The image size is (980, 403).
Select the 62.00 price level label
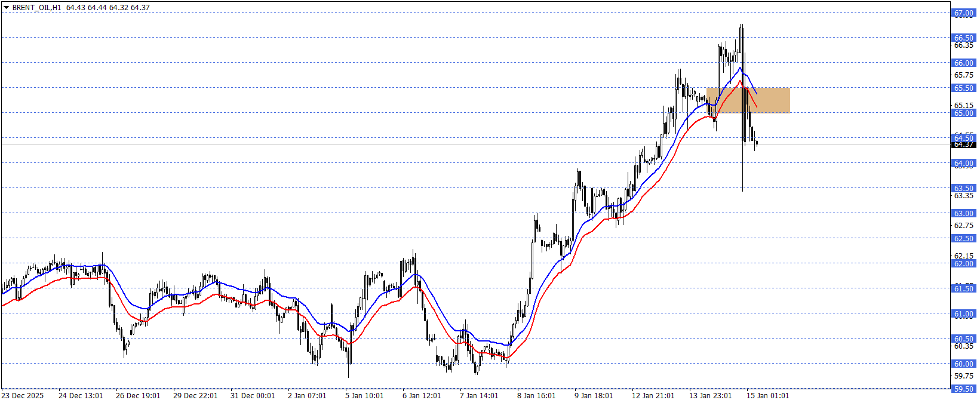click(963, 263)
